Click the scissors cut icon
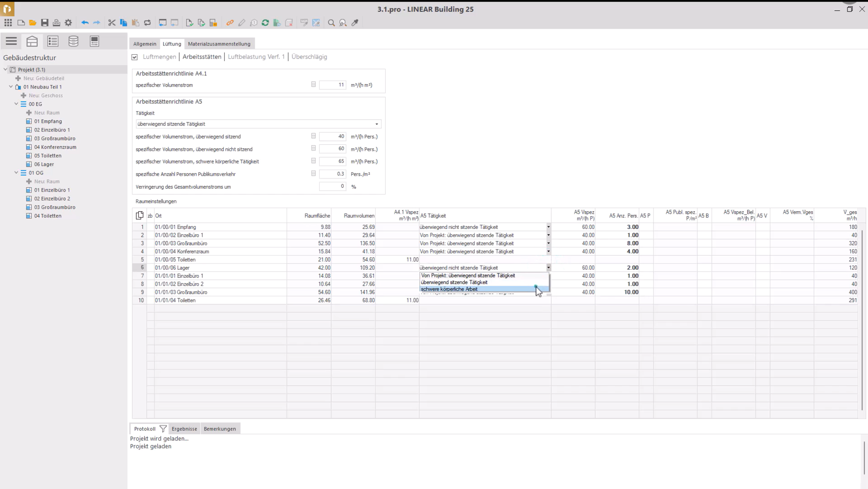 pyautogui.click(x=112, y=22)
